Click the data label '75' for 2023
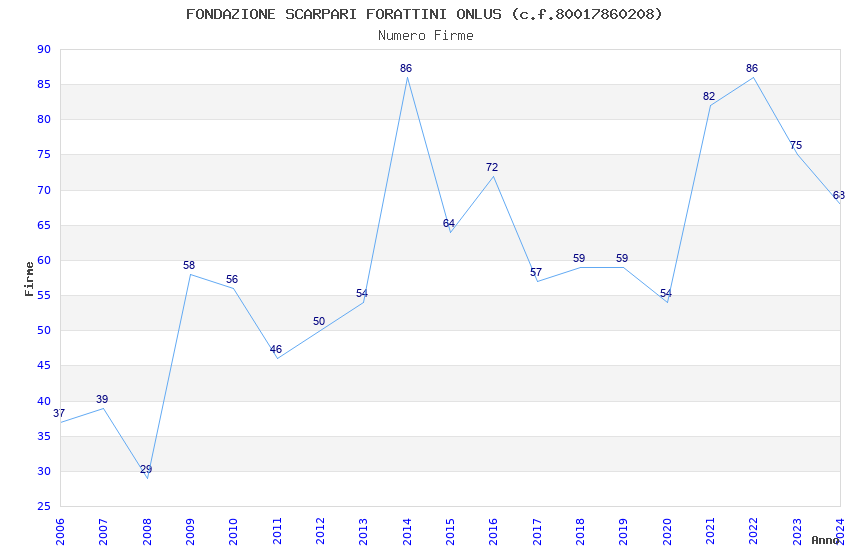Screen dimensions: 850x550 (796, 145)
